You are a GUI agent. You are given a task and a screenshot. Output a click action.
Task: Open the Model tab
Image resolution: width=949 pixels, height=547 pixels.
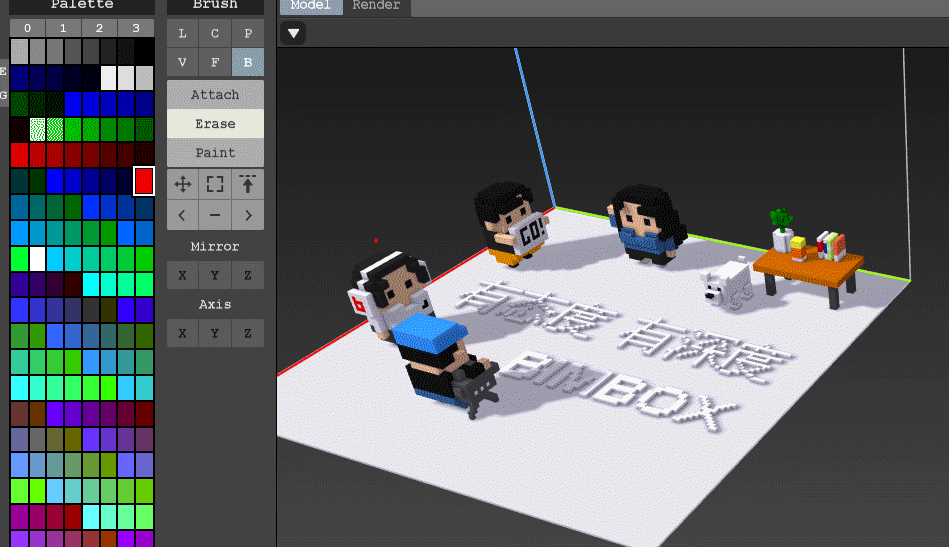coord(310,6)
